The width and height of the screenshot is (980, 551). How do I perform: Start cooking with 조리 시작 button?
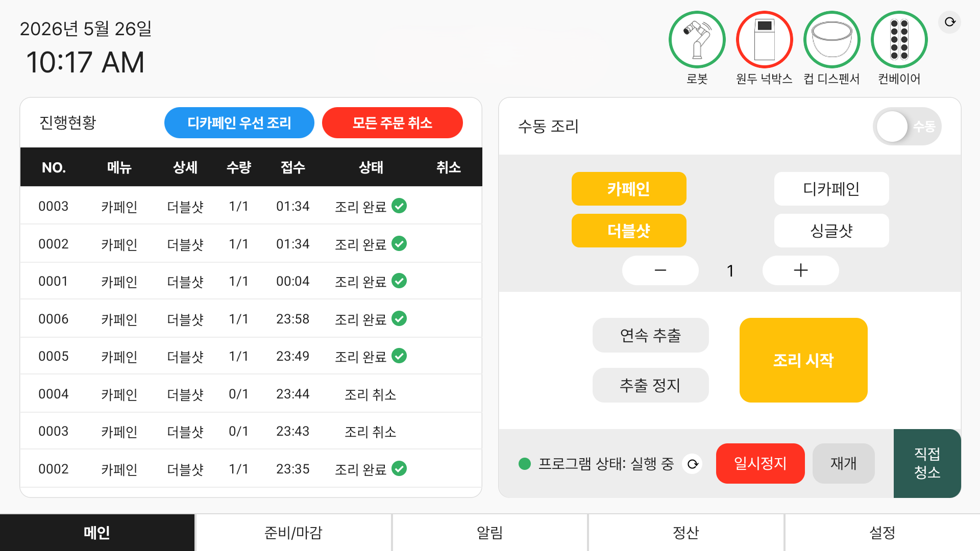(803, 360)
